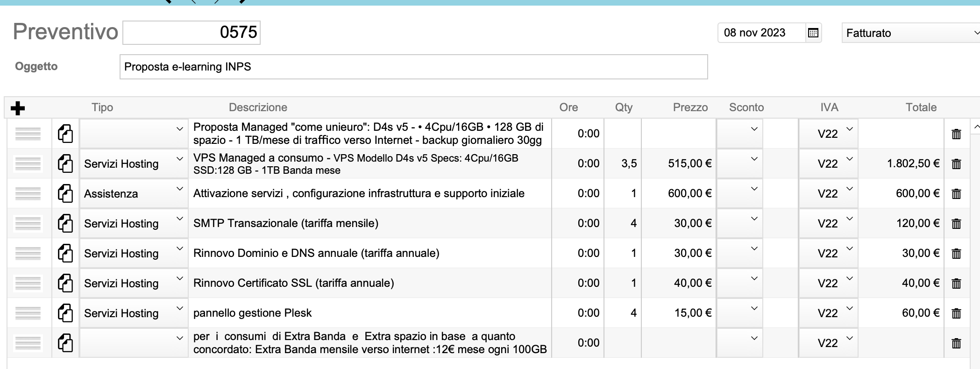Open Sconto dropdown on Plesk row
The image size is (980, 369).
pyautogui.click(x=740, y=312)
